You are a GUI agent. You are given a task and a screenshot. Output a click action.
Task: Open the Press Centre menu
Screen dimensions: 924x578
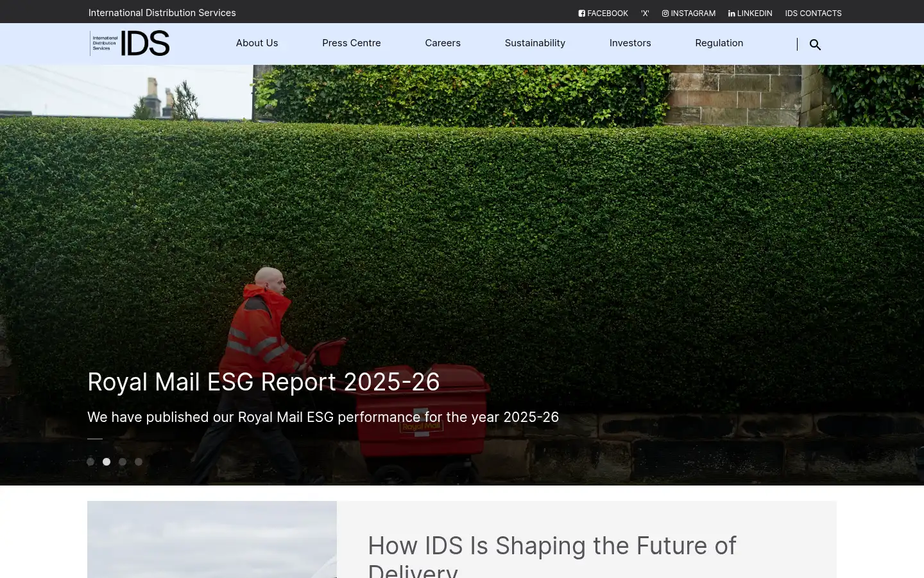coord(352,43)
